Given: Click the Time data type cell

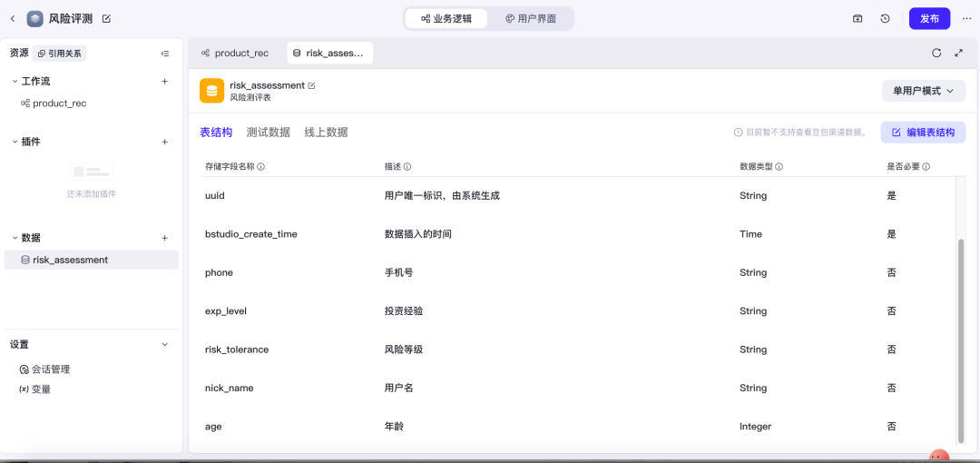Looking at the screenshot, I should point(750,234).
